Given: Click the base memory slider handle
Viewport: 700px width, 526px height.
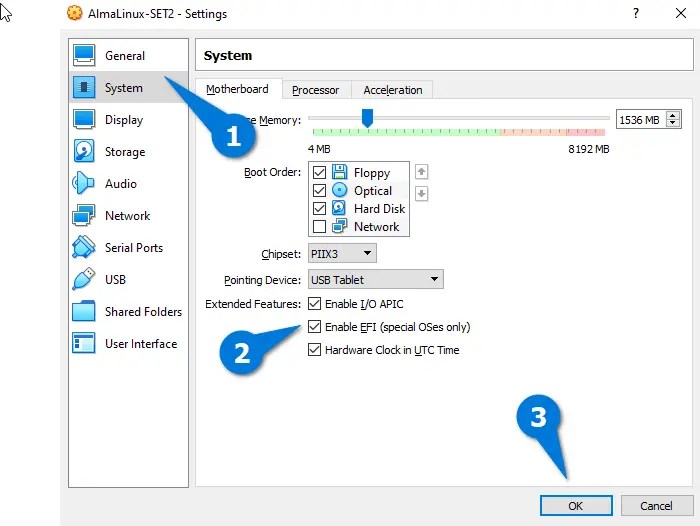Looking at the screenshot, I should pos(367,118).
